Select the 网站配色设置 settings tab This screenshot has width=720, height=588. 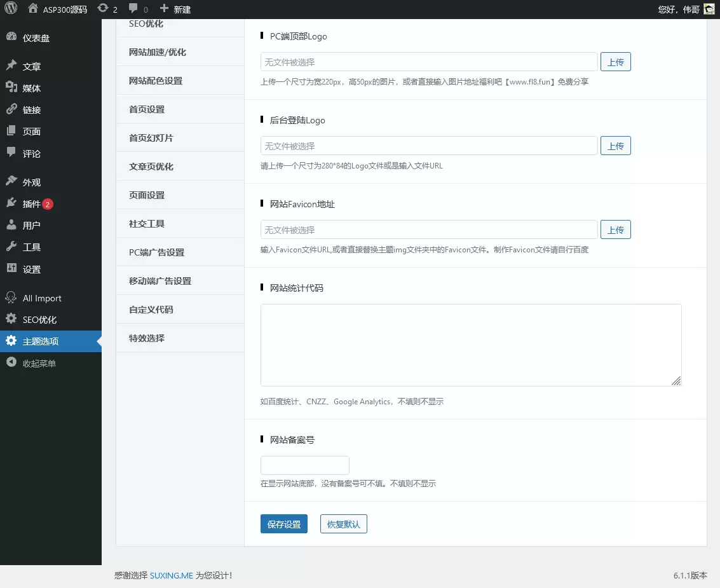tap(180, 80)
